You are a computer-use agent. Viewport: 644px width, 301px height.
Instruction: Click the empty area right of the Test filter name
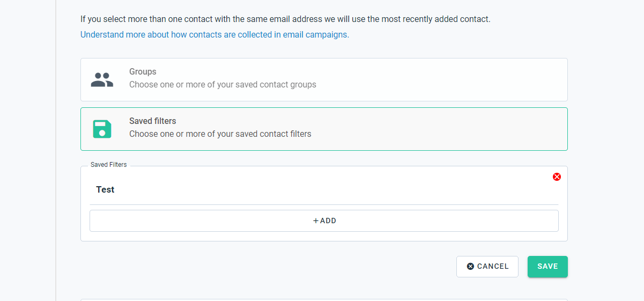[332, 189]
